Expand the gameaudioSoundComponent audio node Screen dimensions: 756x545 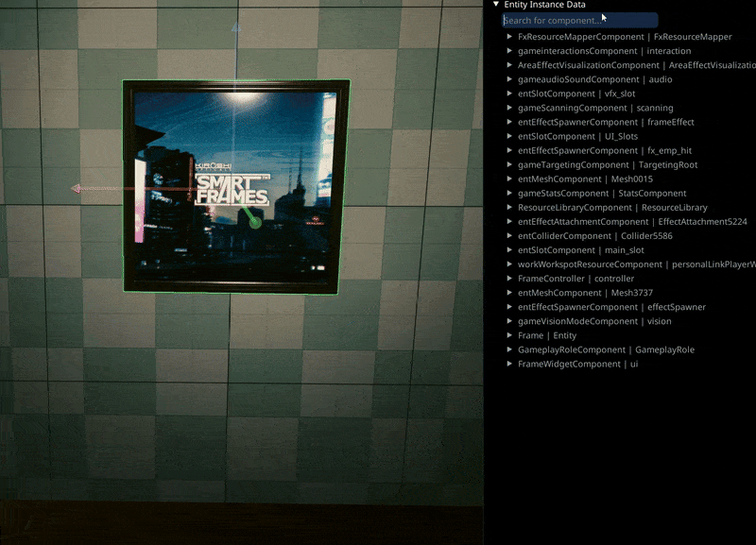click(510, 79)
